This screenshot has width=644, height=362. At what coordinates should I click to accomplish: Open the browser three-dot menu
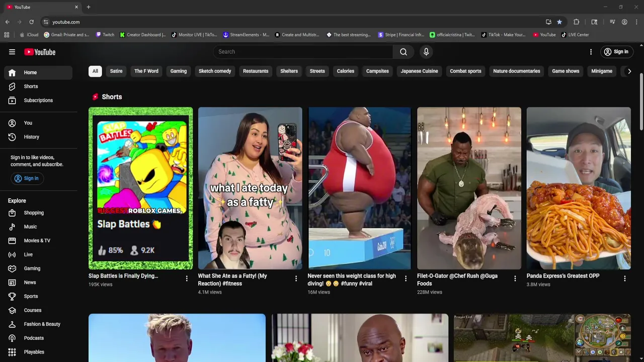point(637,22)
